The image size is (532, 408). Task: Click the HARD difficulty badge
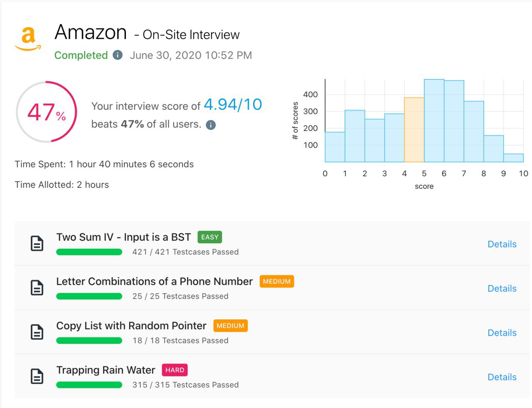tap(175, 370)
